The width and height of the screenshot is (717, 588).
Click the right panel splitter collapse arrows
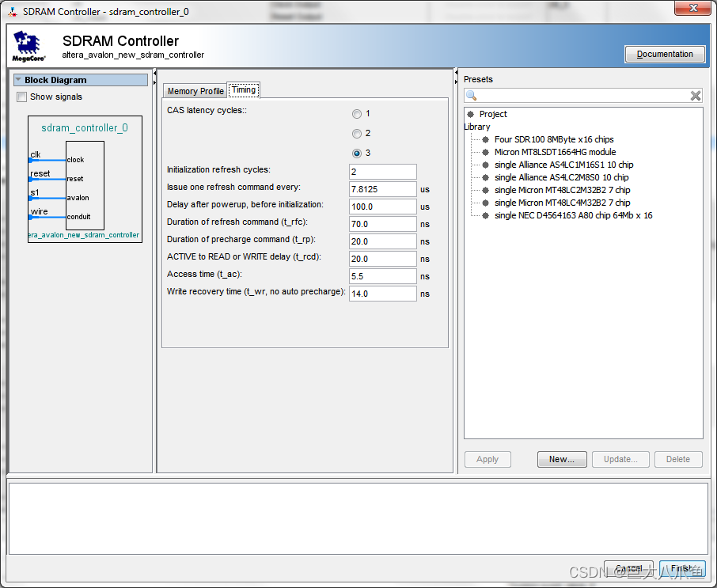[x=456, y=78]
